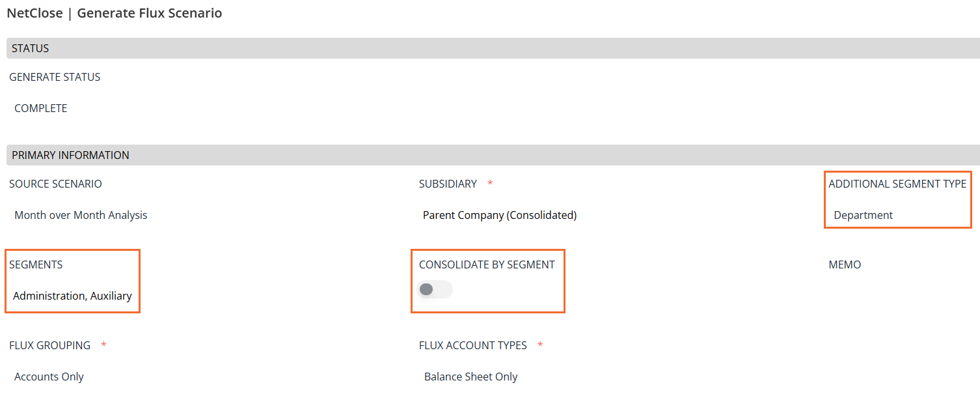Click the Month over Month Analysis value

tap(81, 215)
